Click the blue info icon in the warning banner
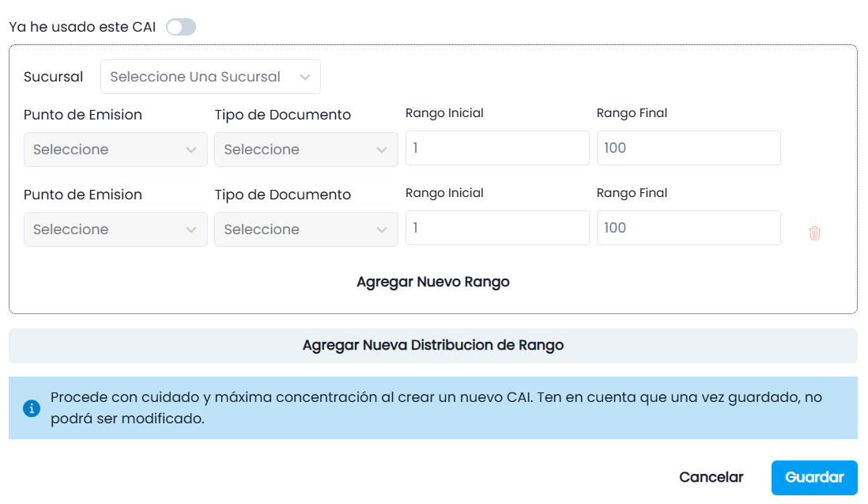Screen dimensions: 868x504 32,408
